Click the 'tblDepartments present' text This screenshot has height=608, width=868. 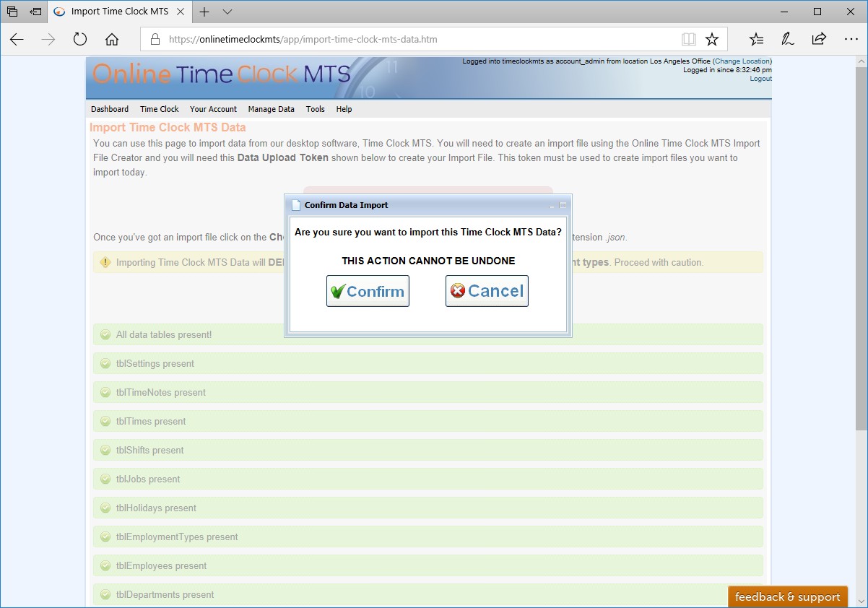tap(165, 595)
